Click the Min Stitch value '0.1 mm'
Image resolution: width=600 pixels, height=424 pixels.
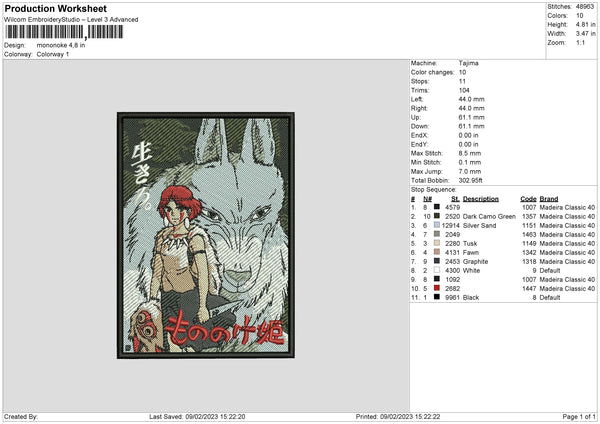[470, 162]
